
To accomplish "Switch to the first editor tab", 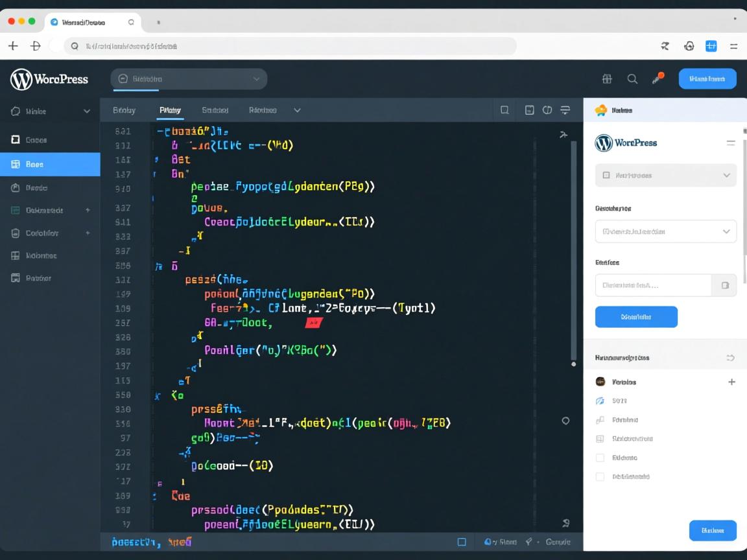I will click(x=124, y=110).
